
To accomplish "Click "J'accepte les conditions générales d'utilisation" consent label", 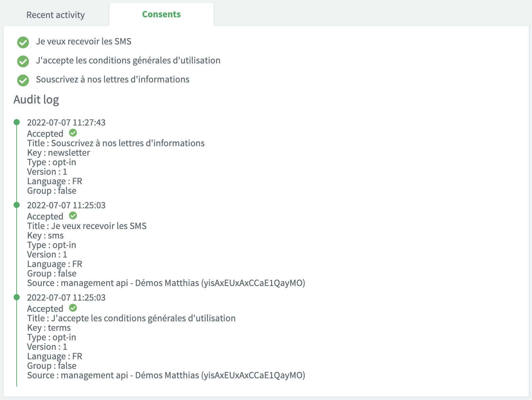I will tap(128, 60).
